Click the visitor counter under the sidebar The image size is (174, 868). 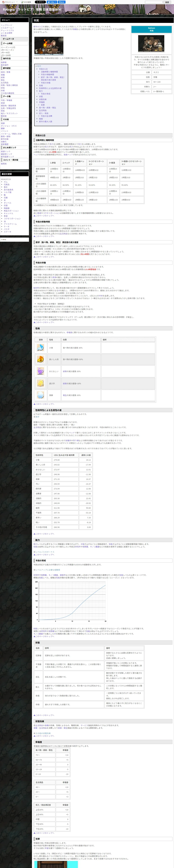pyautogui.click(x=3, y=240)
